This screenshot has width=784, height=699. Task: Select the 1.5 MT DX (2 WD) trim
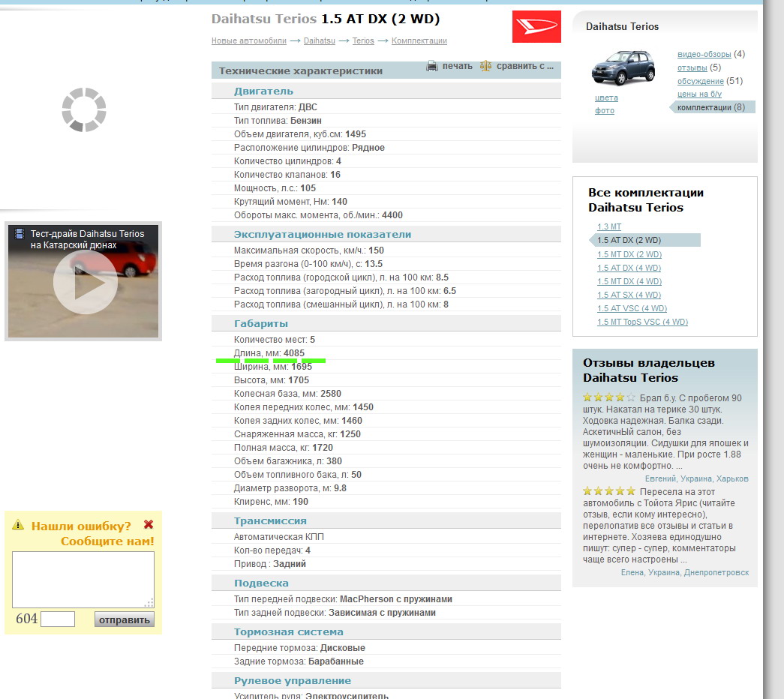tap(629, 254)
